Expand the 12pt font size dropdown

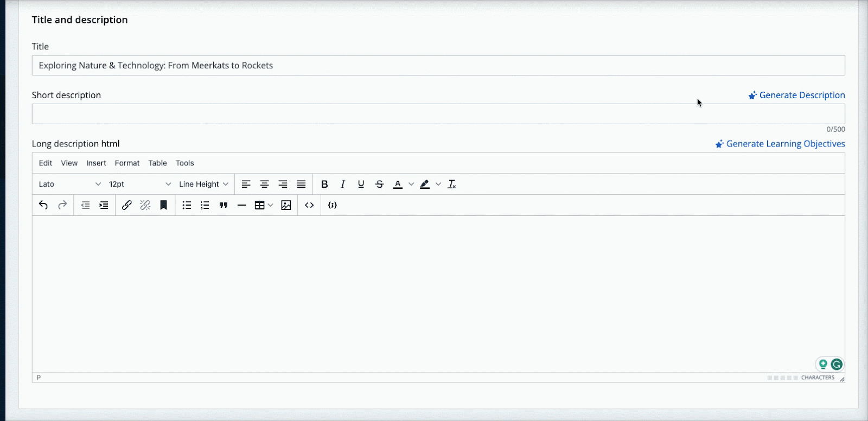(139, 184)
